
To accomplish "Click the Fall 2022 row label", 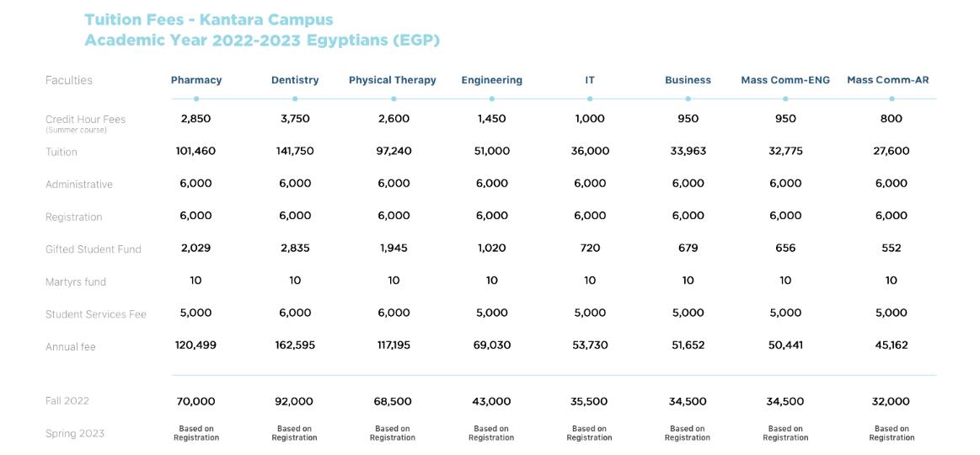I will click(x=67, y=401).
